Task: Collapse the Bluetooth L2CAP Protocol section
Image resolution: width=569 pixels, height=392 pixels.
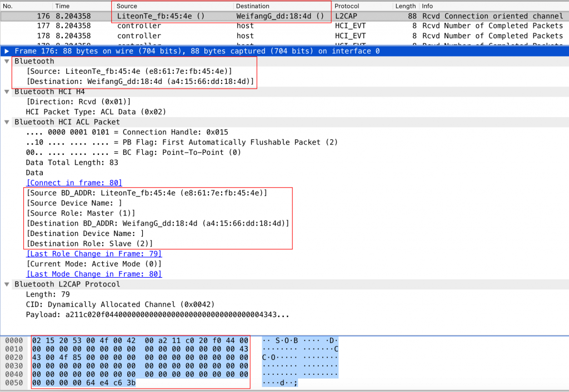Action: point(7,284)
